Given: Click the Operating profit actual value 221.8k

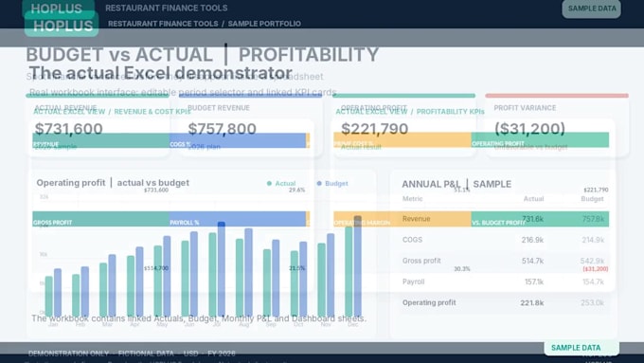Looking at the screenshot, I should 532,303.
